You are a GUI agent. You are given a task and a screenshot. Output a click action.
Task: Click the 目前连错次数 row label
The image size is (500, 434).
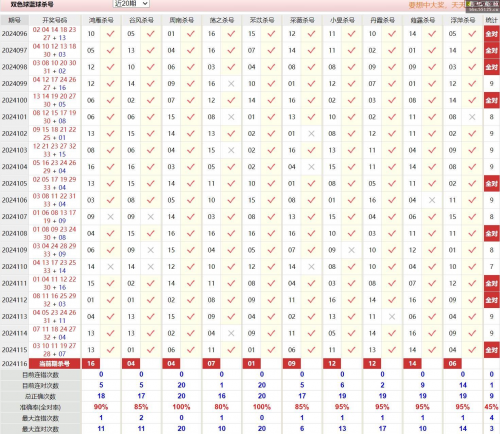(41, 375)
